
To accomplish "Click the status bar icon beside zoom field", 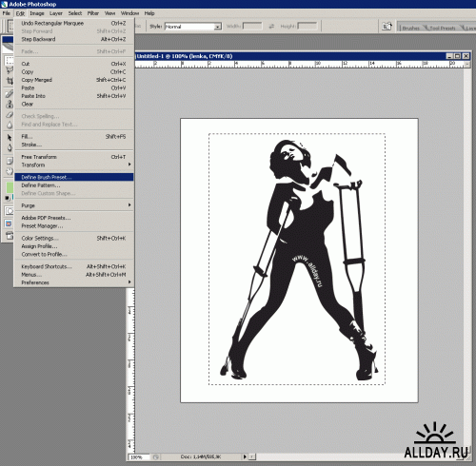I will pyautogui.click(x=155, y=456).
